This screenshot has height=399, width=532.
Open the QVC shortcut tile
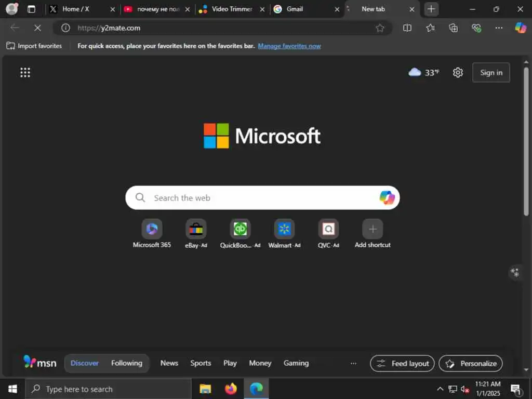pos(328,234)
